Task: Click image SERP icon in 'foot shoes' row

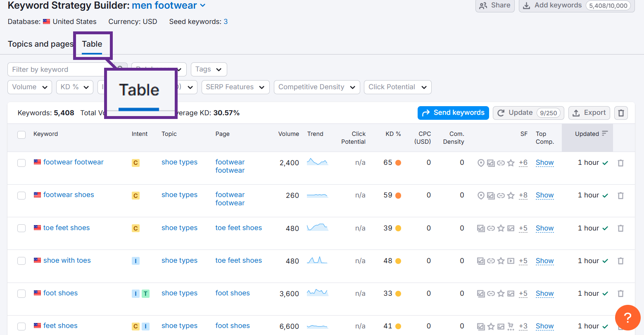Action: pos(511,294)
